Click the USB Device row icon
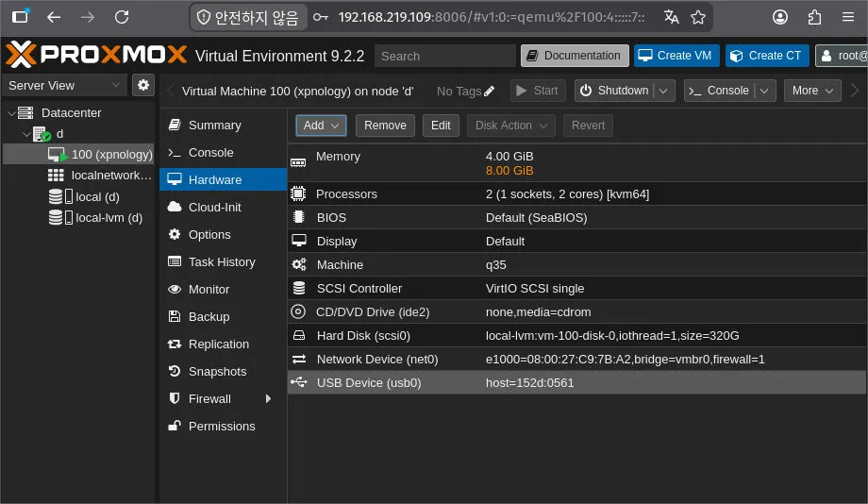This screenshot has width=868, height=504. [x=299, y=382]
